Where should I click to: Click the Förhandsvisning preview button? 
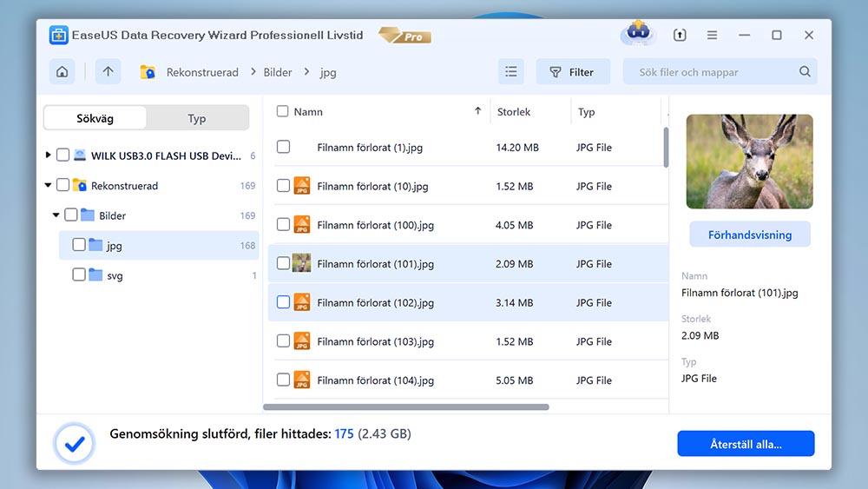coord(750,235)
